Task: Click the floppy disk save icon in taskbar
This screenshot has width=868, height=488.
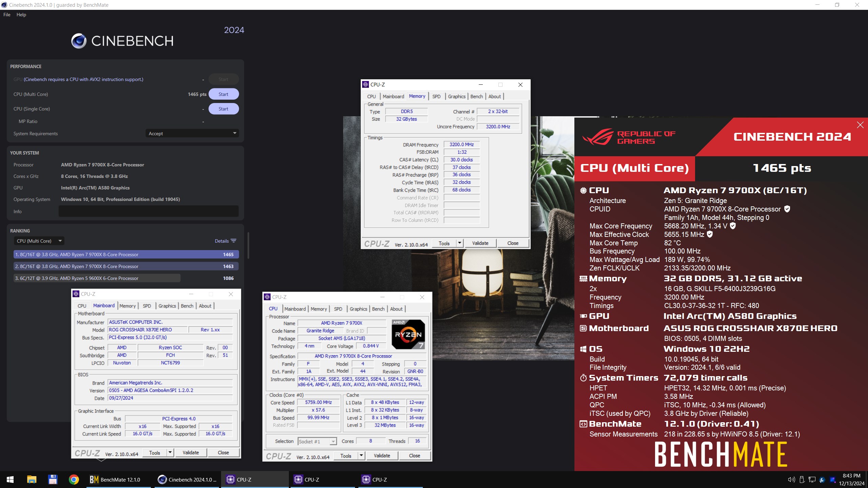Action: (x=53, y=480)
